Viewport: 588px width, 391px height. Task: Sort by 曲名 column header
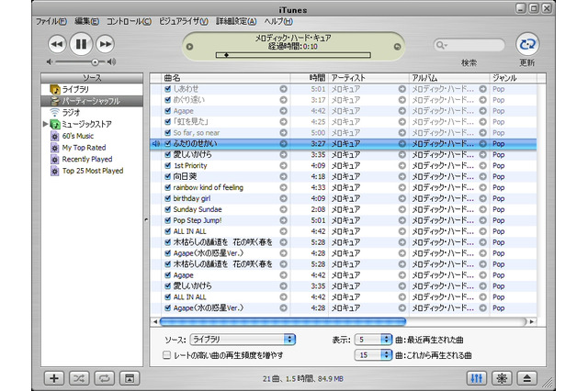[226, 78]
